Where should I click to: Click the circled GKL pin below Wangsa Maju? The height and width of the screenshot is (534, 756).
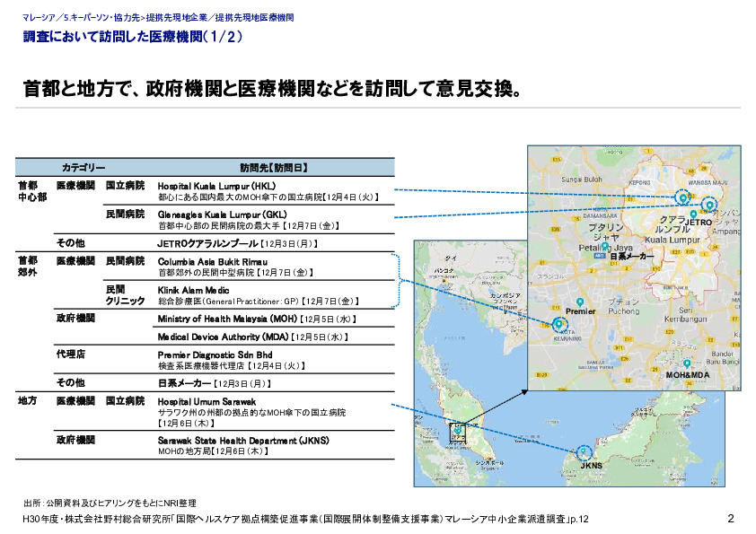click(708, 206)
